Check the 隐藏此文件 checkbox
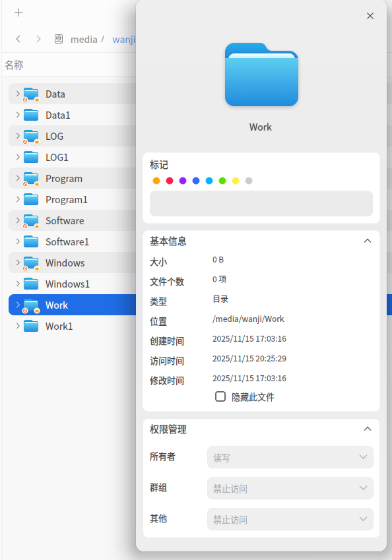Image resolution: width=392 pixels, height=560 pixels. point(220,396)
